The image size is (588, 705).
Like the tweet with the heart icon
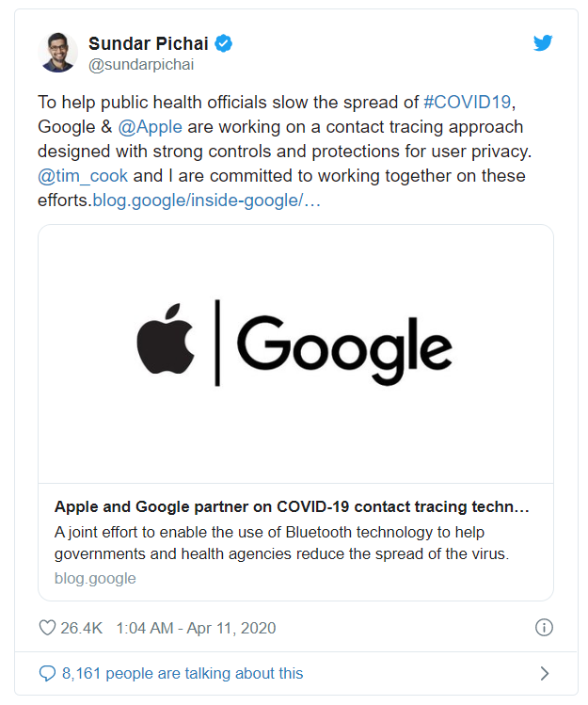pyautogui.click(x=47, y=628)
